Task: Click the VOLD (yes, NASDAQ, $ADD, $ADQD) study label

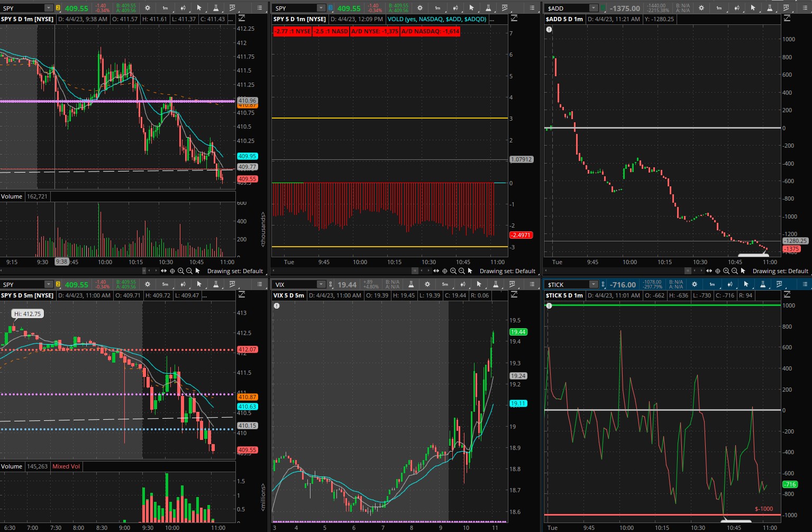Action: point(436,19)
